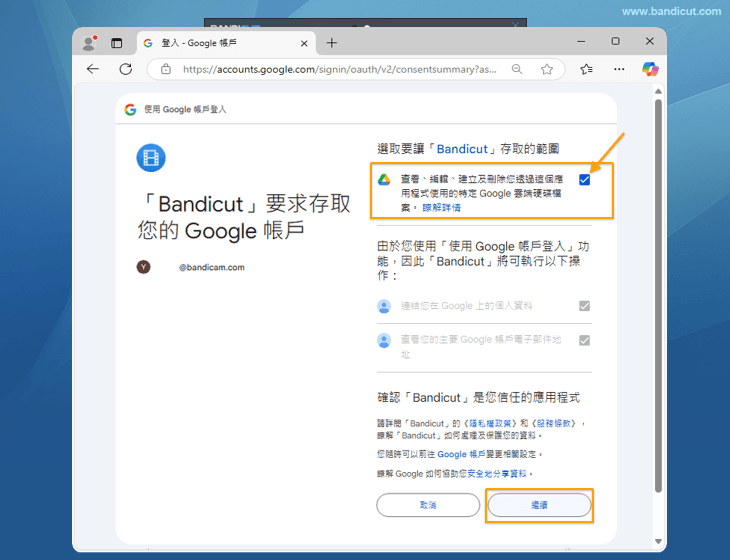
Task: Click the vertical scrollbar thumb
Action: [658, 296]
